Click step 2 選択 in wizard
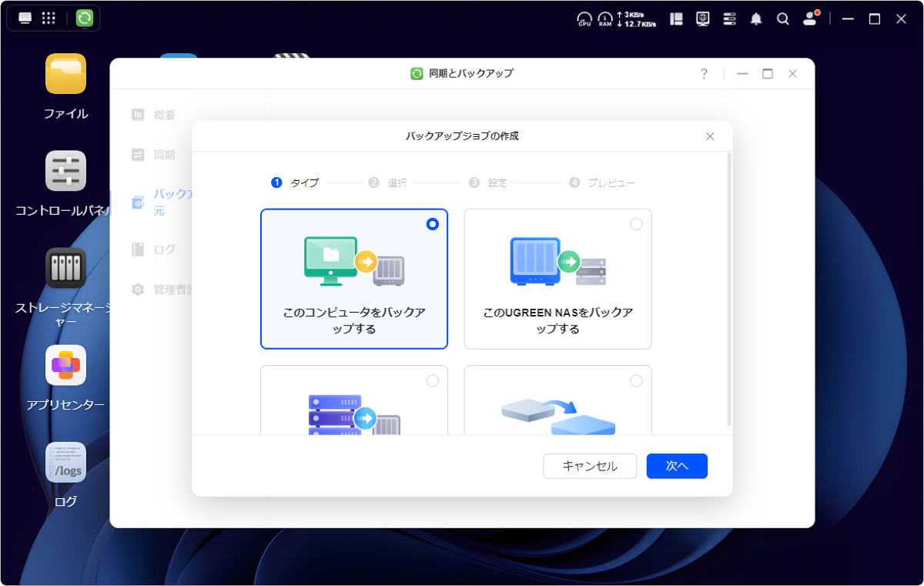Viewport: 924px width, 586px height. tap(387, 183)
